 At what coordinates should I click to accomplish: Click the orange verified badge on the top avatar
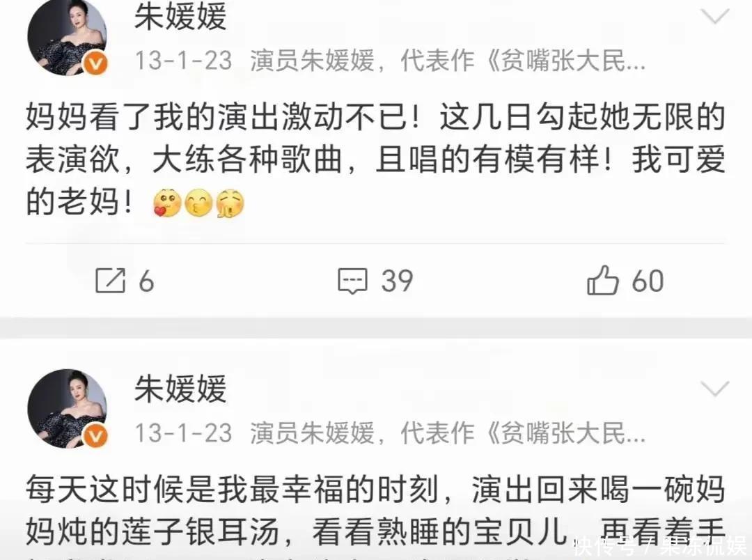coord(96,63)
